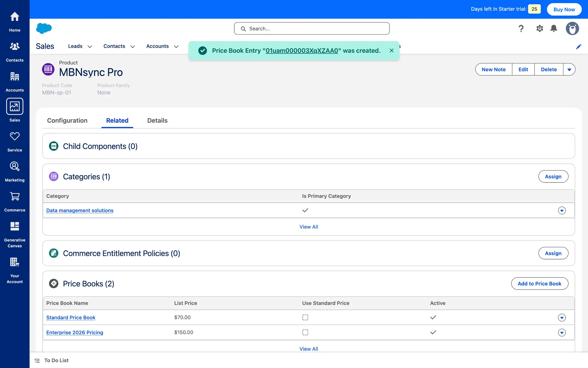Switch to the Details tab

coord(157,121)
